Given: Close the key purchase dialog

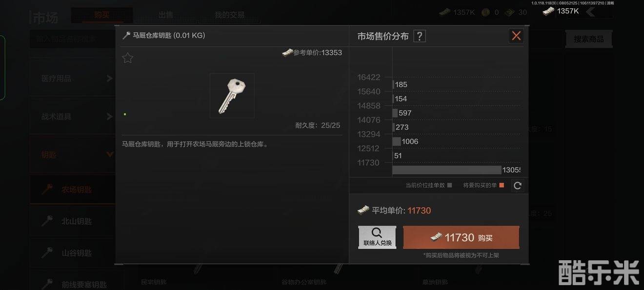Looking at the screenshot, I should tap(516, 36).
